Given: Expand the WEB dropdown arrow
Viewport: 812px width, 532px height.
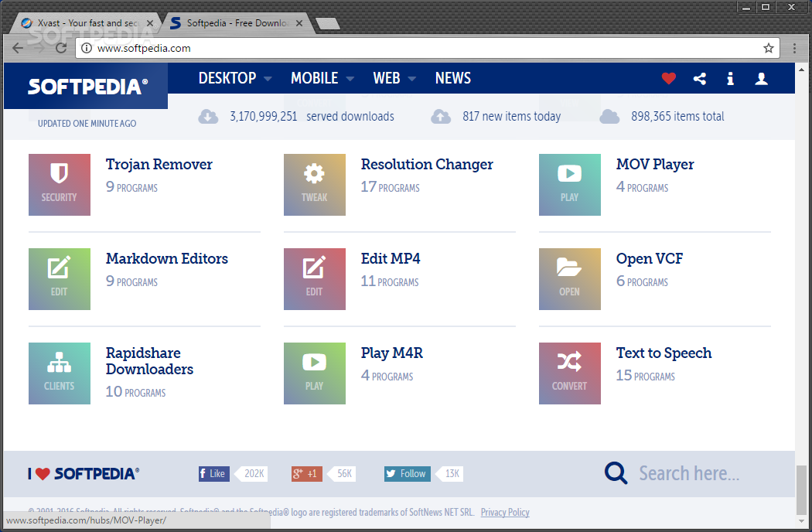Looking at the screenshot, I should point(412,79).
